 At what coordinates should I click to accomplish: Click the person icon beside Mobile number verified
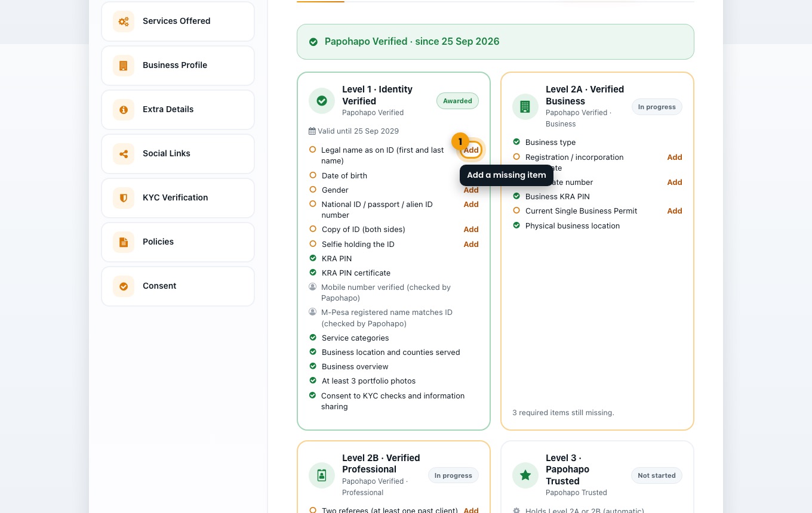(312, 287)
